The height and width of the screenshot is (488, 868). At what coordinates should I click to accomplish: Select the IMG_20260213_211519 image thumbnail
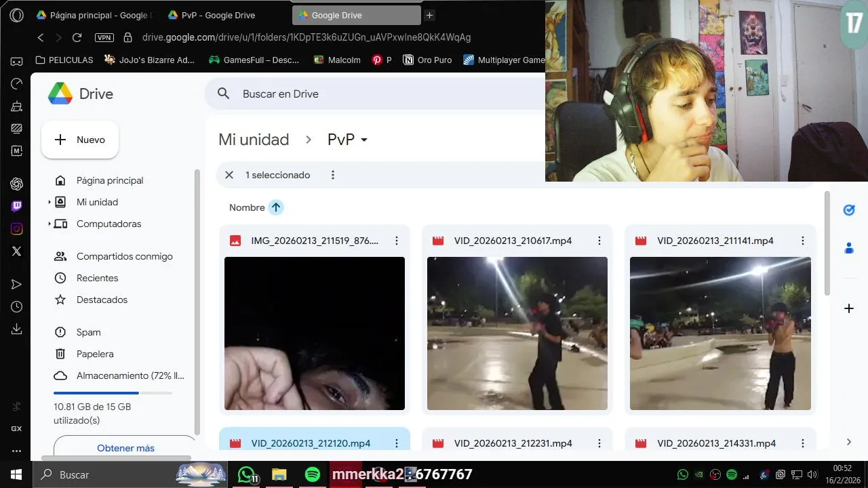point(315,333)
